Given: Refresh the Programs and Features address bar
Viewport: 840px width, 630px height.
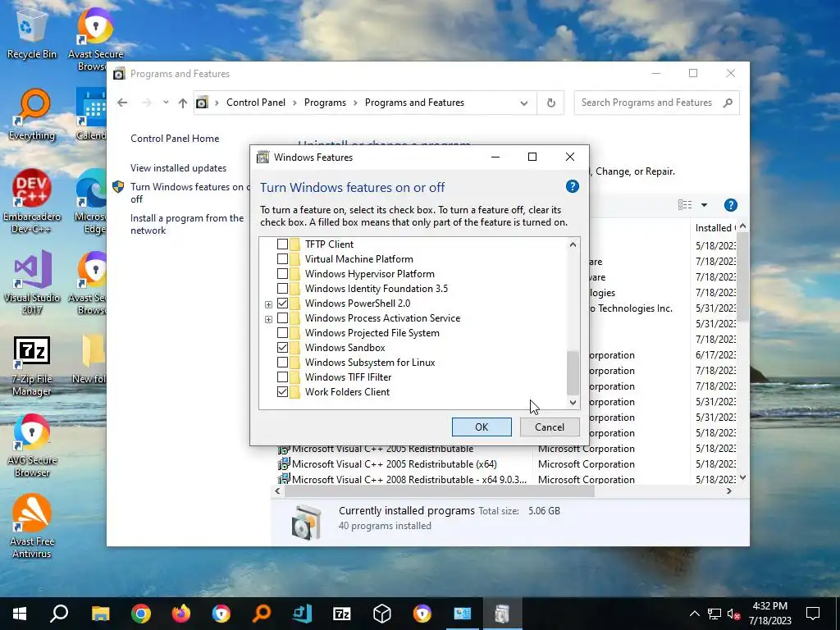Looking at the screenshot, I should pos(550,103).
